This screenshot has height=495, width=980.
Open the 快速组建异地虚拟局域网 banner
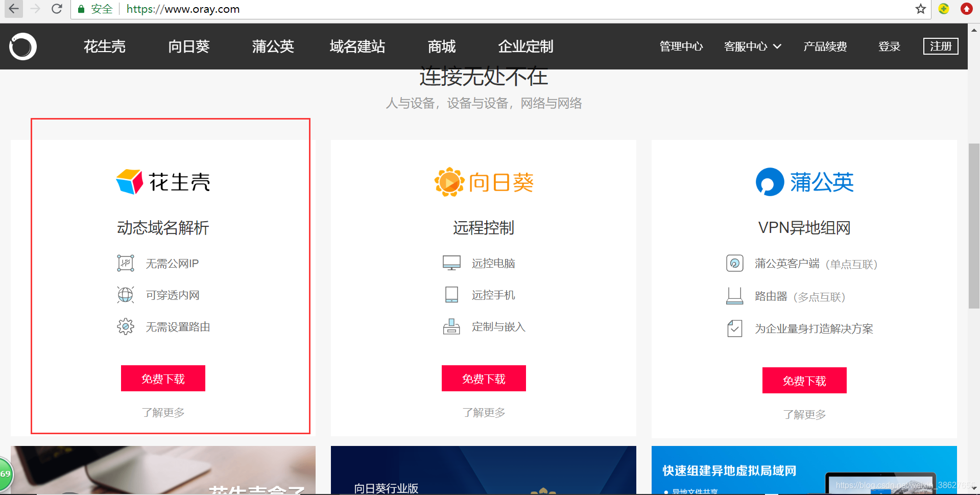click(804, 470)
